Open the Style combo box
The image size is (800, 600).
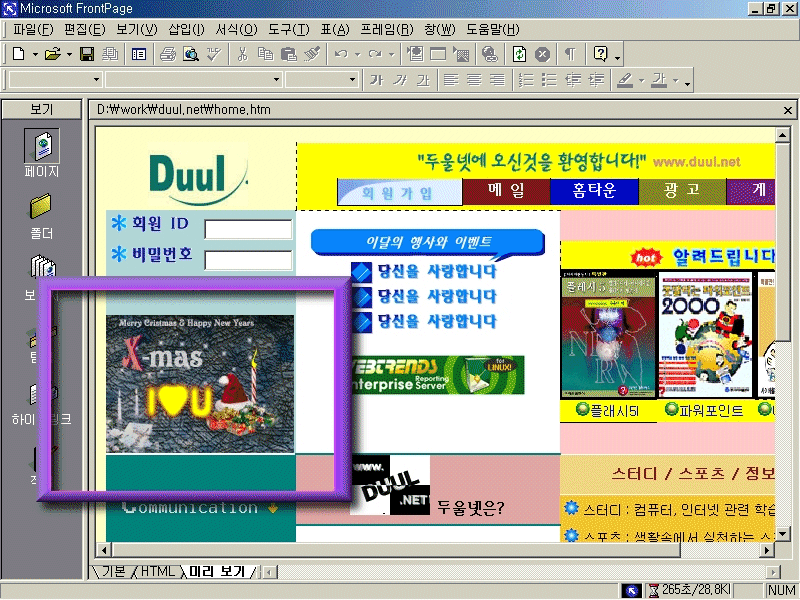click(55, 80)
